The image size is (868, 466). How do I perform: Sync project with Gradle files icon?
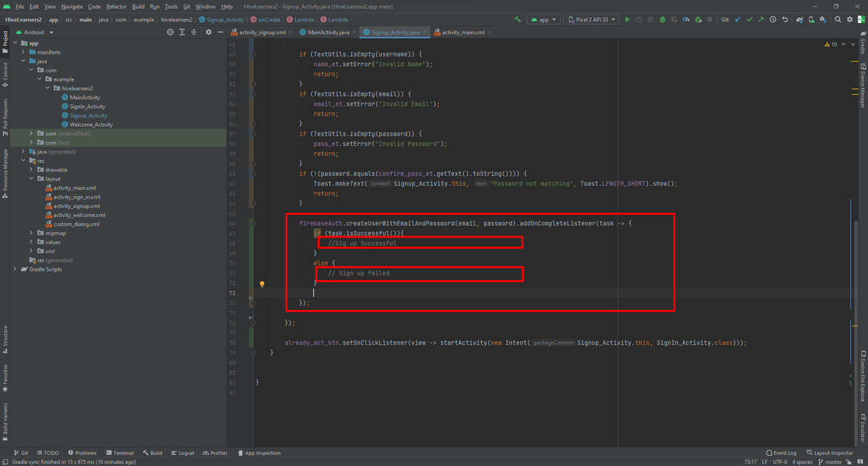click(800, 20)
